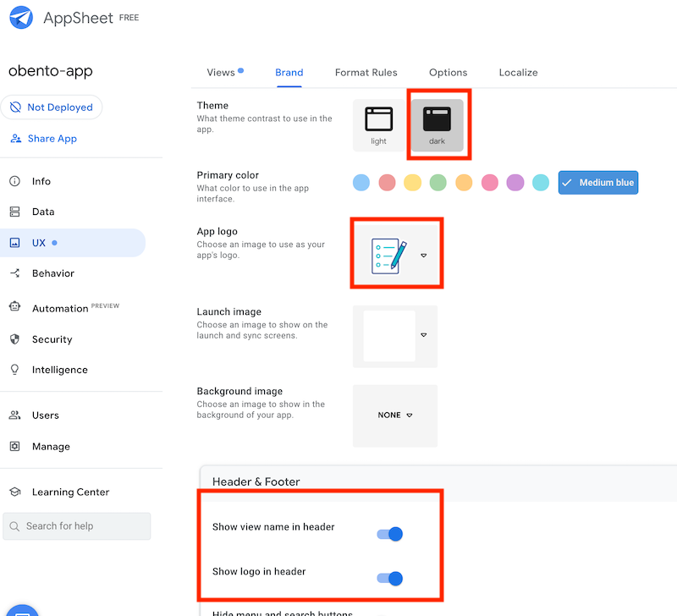Image resolution: width=677 pixels, height=616 pixels.
Task: Open the App logo dropdown arrow
Action: pyautogui.click(x=424, y=256)
